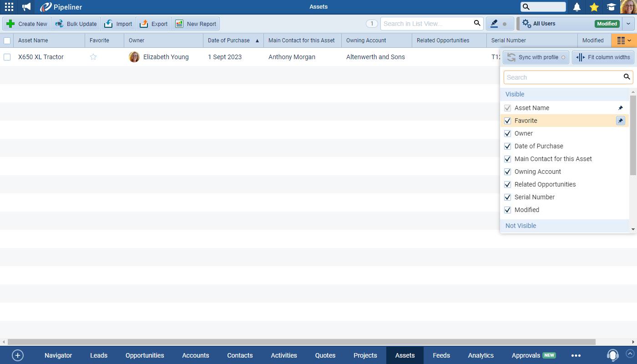Go to the Analytics tab
The height and width of the screenshot is (364, 637).
pos(480,355)
